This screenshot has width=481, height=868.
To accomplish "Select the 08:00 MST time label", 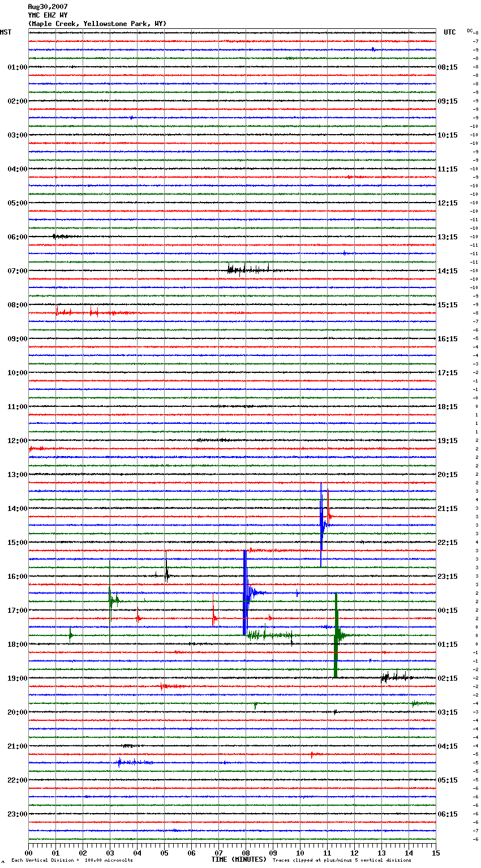I will coord(18,305).
